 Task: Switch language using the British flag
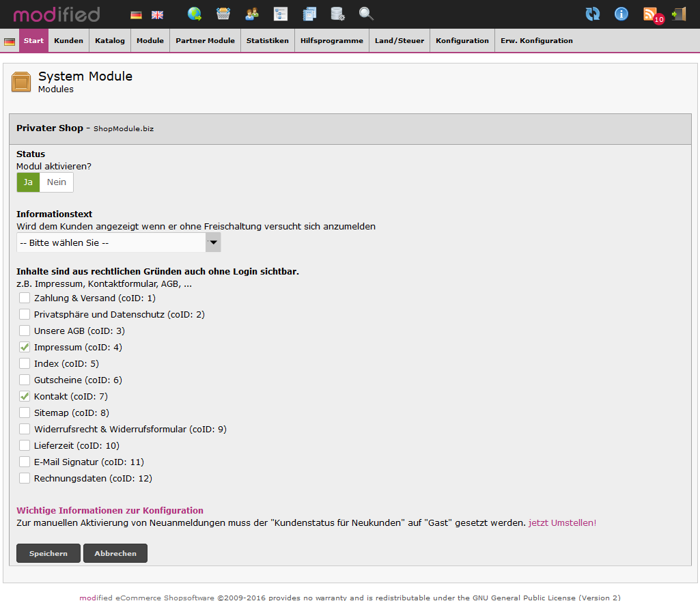[x=157, y=14]
